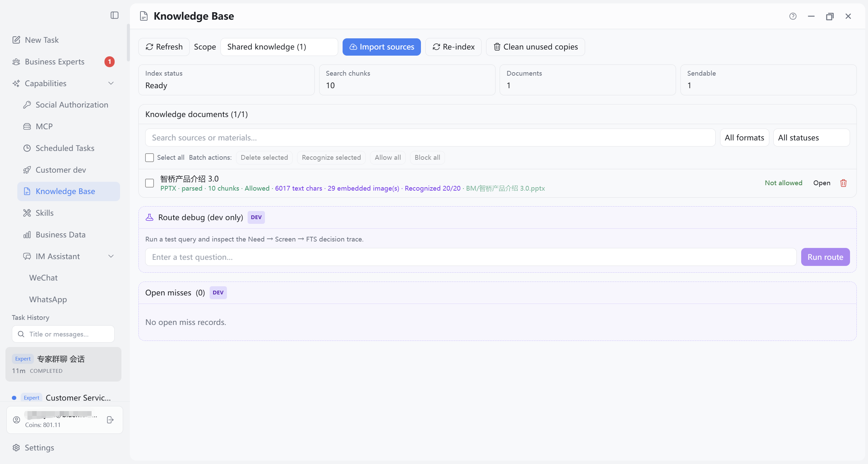Click the Skills tools icon
The height and width of the screenshot is (464, 868).
tap(27, 213)
